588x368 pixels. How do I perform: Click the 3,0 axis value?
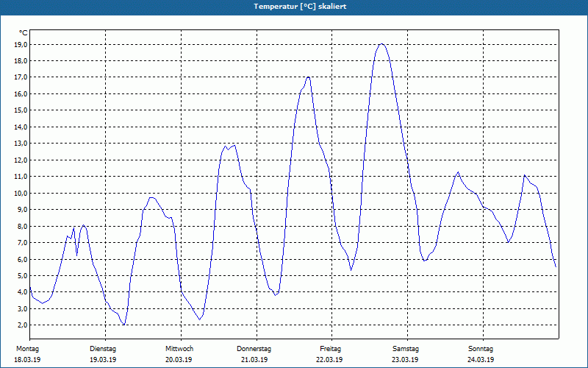click(x=22, y=308)
